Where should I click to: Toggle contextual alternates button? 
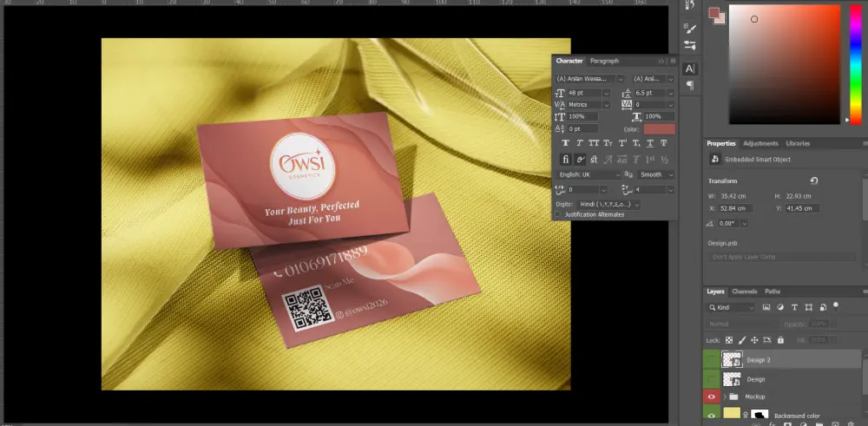pos(580,160)
